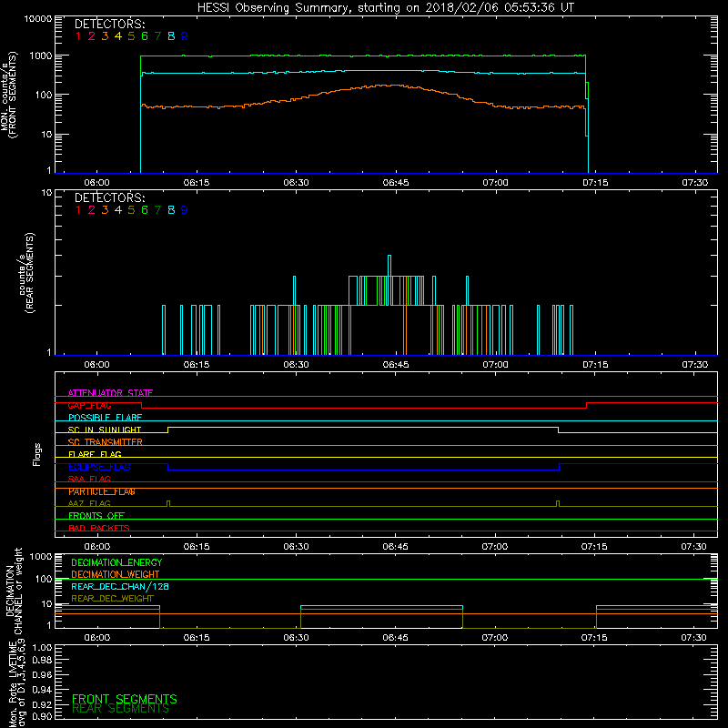The width and height of the screenshot is (728, 728).
Task: Click the 1000 y-axis tick on the front segments plot
Action: (x=41, y=56)
